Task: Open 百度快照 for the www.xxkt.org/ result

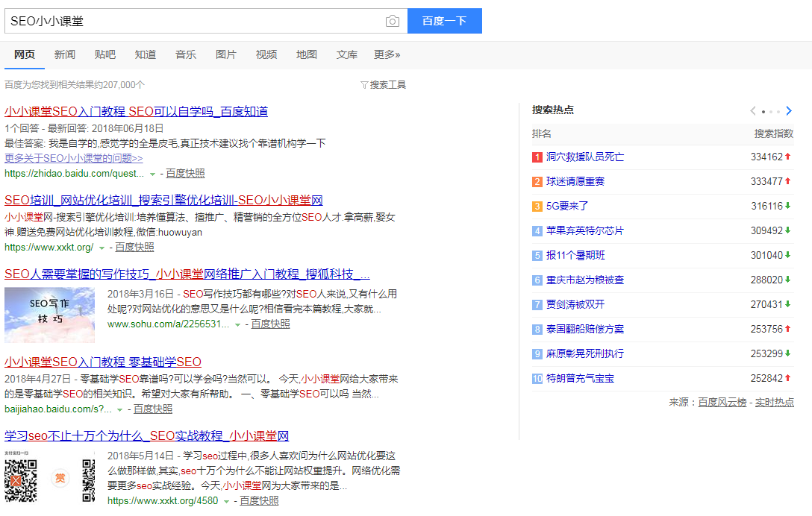Action: pyautogui.click(x=134, y=248)
